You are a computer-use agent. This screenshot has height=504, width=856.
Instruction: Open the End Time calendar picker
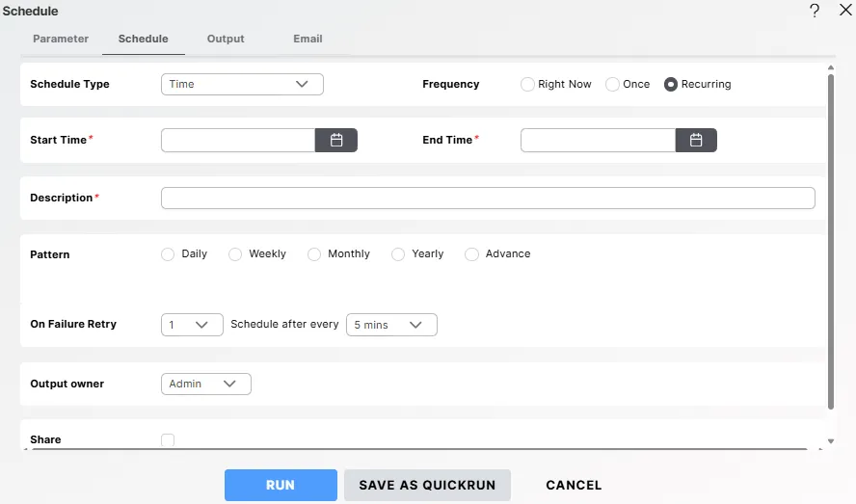coord(696,141)
